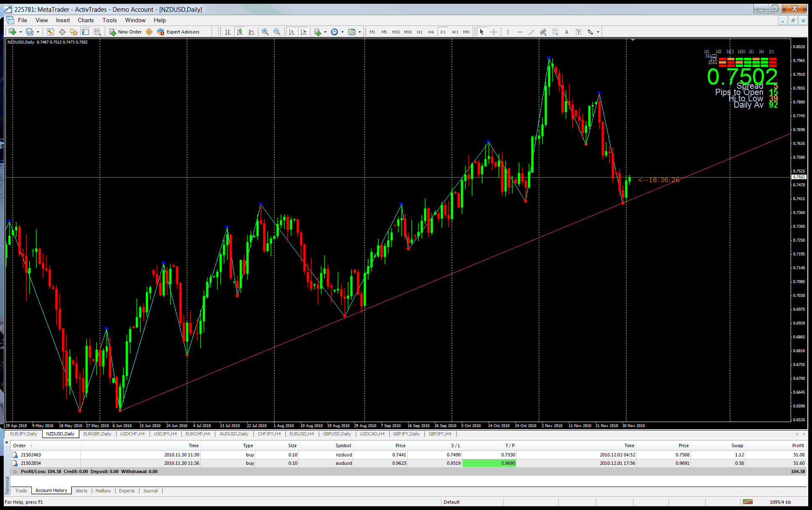Image resolution: width=812 pixels, height=510 pixels.
Task: Zoom out on the chart
Action: click(277, 32)
